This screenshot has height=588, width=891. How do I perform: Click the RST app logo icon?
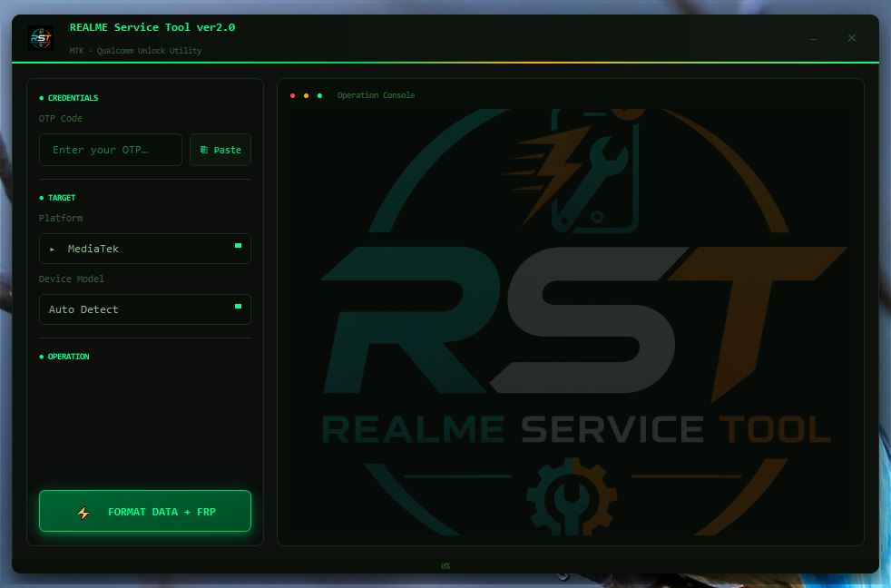(41, 38)
